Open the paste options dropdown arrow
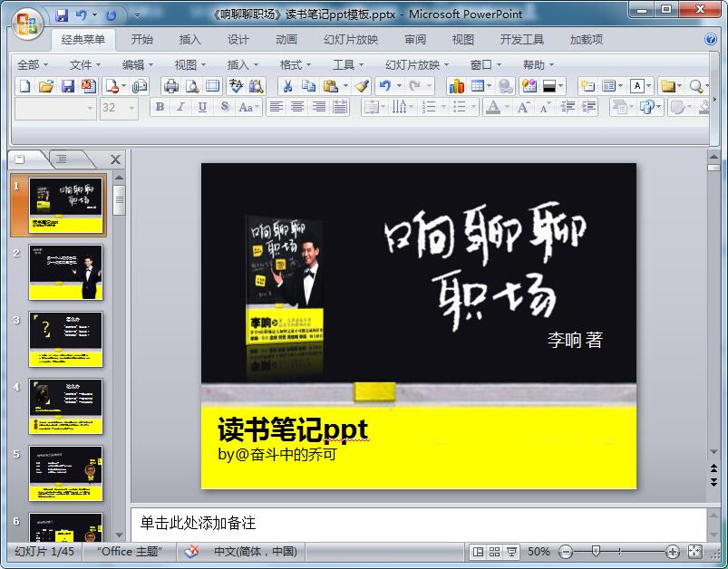The height and width of the screenshot is (569, 728). tap(345, 86)
